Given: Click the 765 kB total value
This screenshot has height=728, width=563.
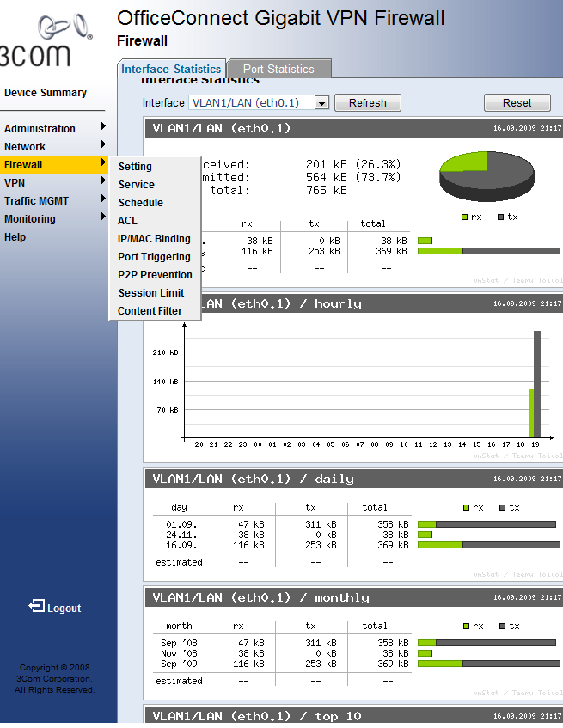Looking at the screenshot, I should (x=327, y=190).
